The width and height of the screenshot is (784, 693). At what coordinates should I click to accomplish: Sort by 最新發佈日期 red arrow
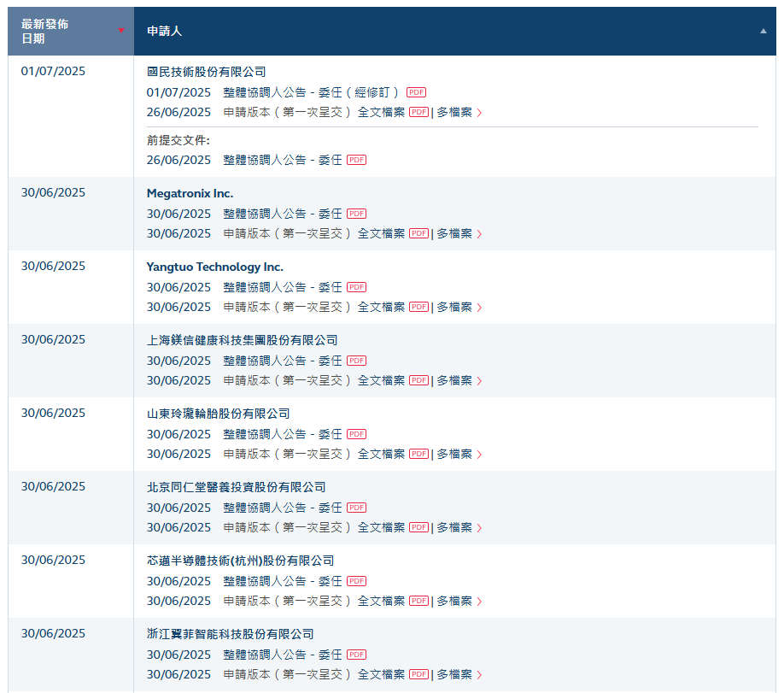point(120,31)
